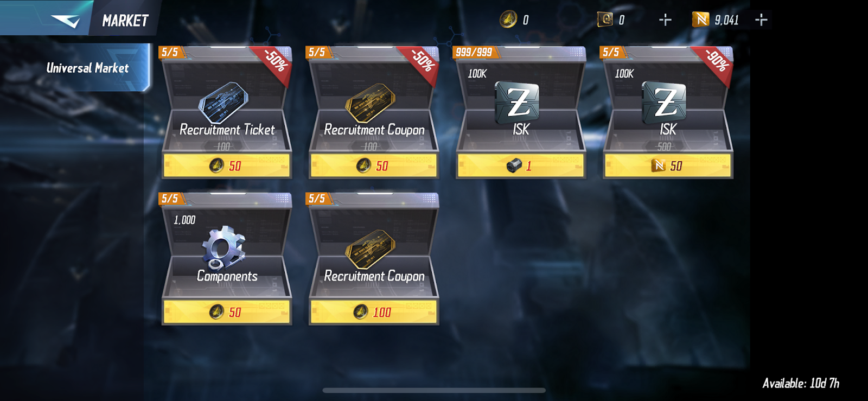Add more of the second currency
The height and width of the screenshot is (401, 868).
[x=665, y=20]
